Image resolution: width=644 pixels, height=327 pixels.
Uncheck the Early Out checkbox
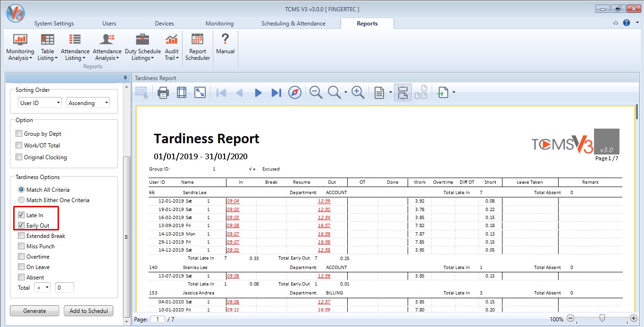pyautogui.click(x=21, y=226)
